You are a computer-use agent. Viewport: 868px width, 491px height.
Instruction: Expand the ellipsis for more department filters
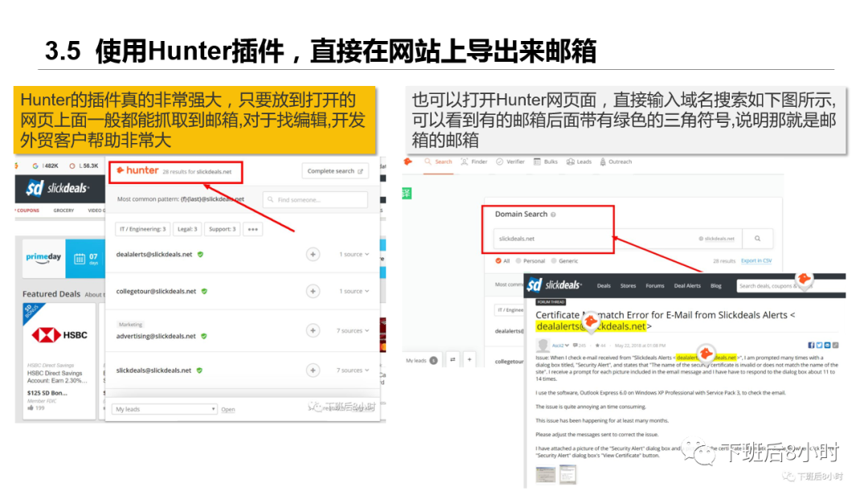point(252,229)
